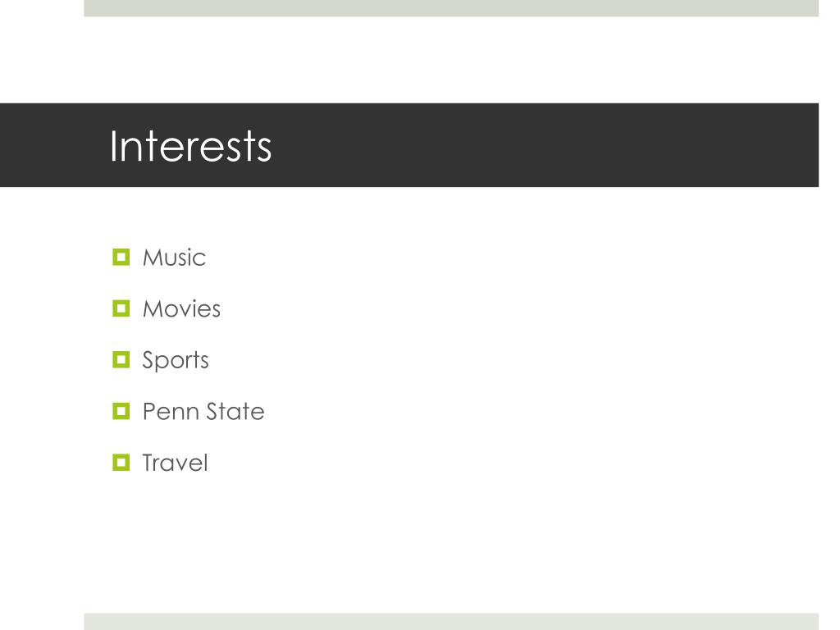Click the word Penn in the list
The width and height of the screenshot is (840, 630).
(x=171, y=412)
